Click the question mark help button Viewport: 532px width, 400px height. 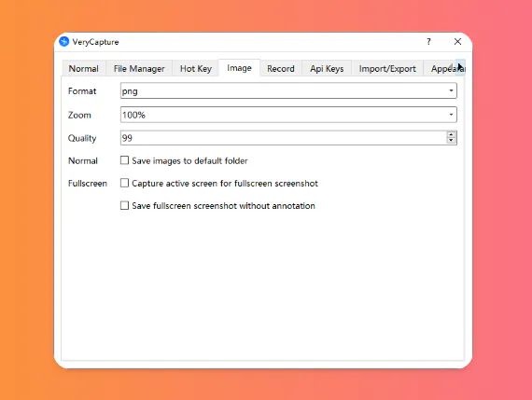coord(428,41)
